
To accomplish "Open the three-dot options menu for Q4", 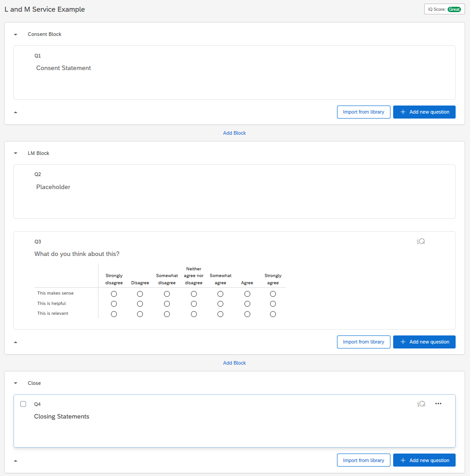I will point(439,404).
